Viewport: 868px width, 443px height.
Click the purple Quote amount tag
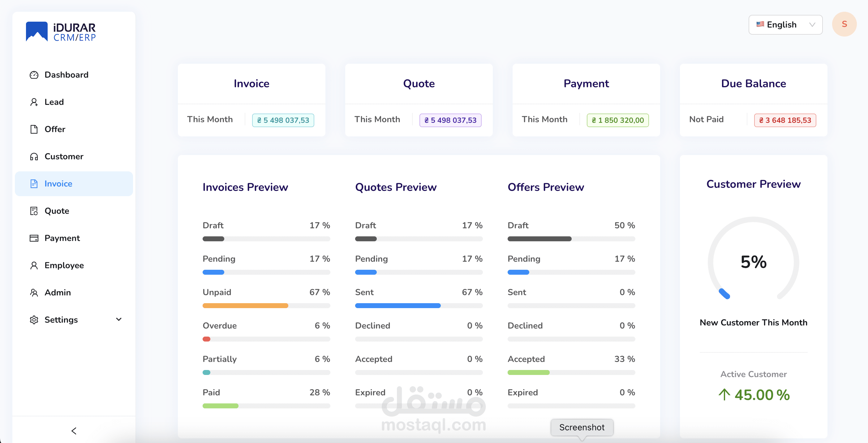click(450, 120)
